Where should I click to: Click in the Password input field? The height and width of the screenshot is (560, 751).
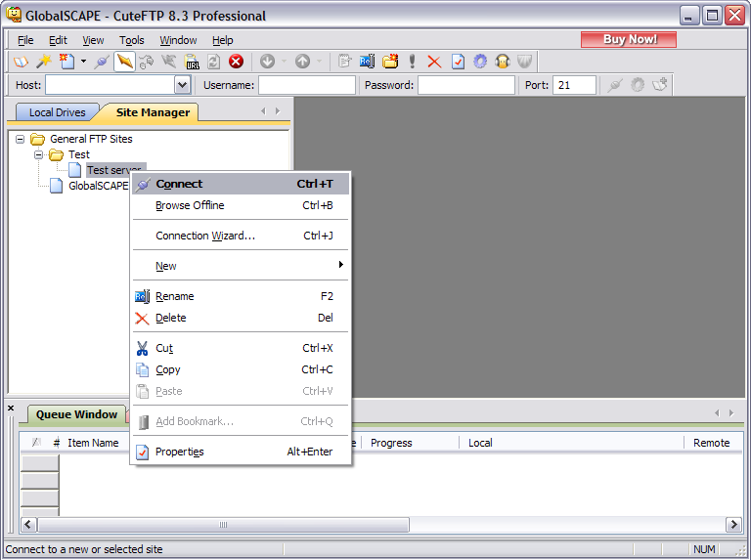pos(466,85)
